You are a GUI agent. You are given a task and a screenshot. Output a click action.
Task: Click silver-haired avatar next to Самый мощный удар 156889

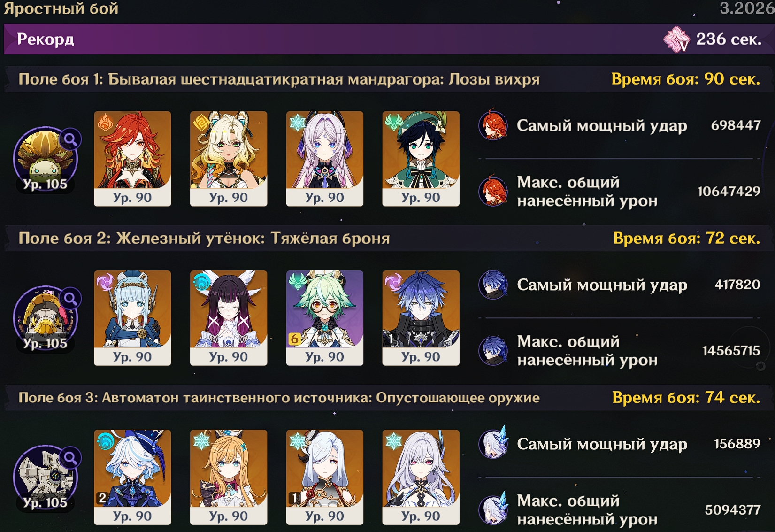pos(493,443)
